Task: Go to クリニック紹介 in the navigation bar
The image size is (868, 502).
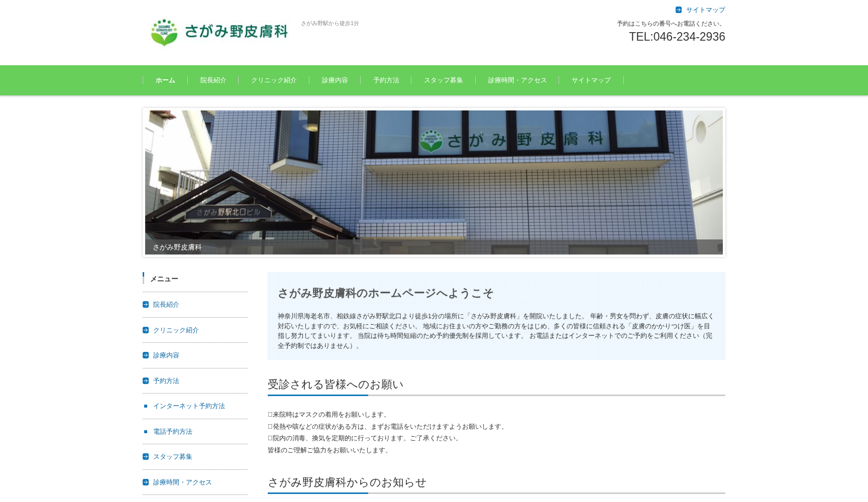Action: pos(274,80)
